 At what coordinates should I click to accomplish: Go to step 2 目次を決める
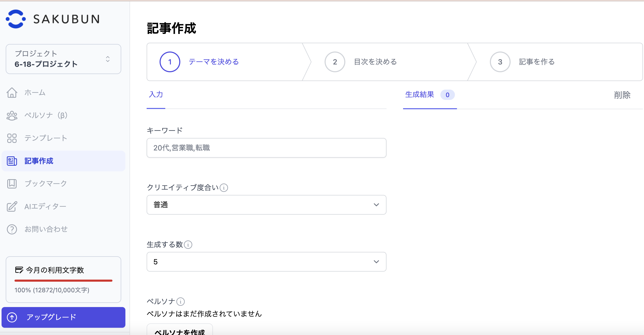[375, 62]
